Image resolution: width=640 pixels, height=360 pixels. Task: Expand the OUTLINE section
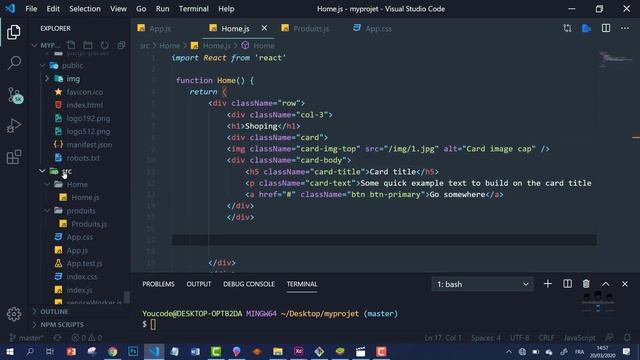tap(54, 311)
